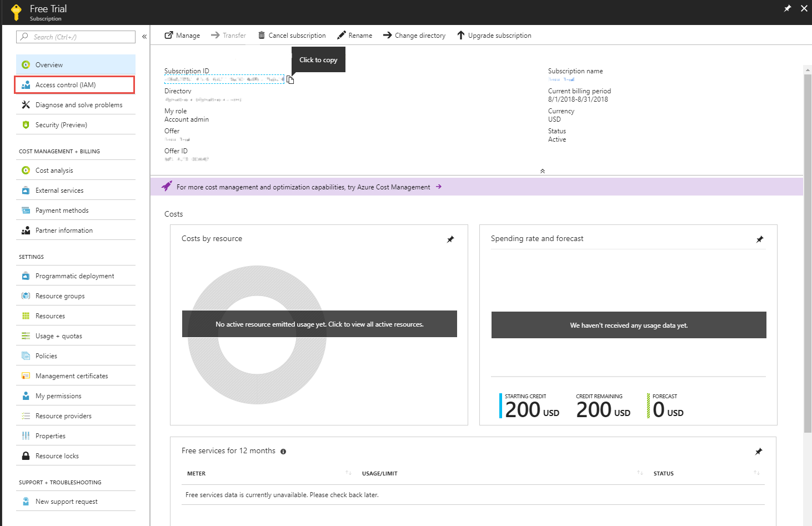Focus the Search (Ctrl+/) input field
This screenshot has height=526, width=812.
(x=76, y=37)
